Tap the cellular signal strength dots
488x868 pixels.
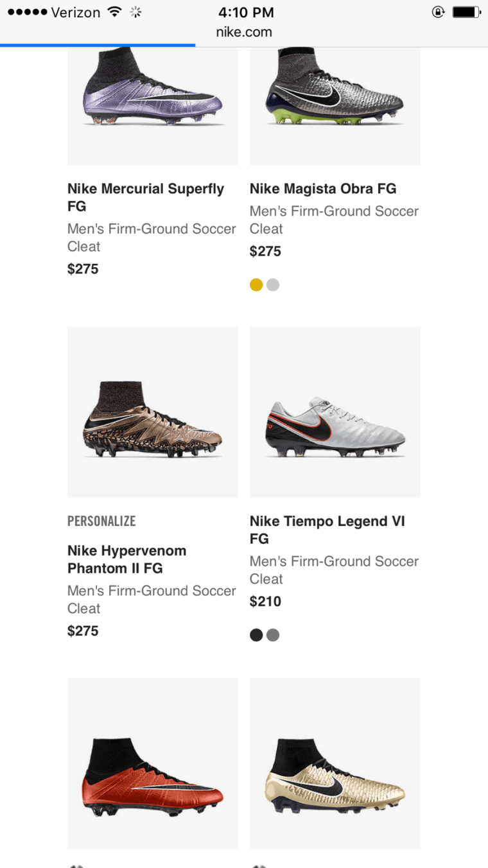point(26,12)
